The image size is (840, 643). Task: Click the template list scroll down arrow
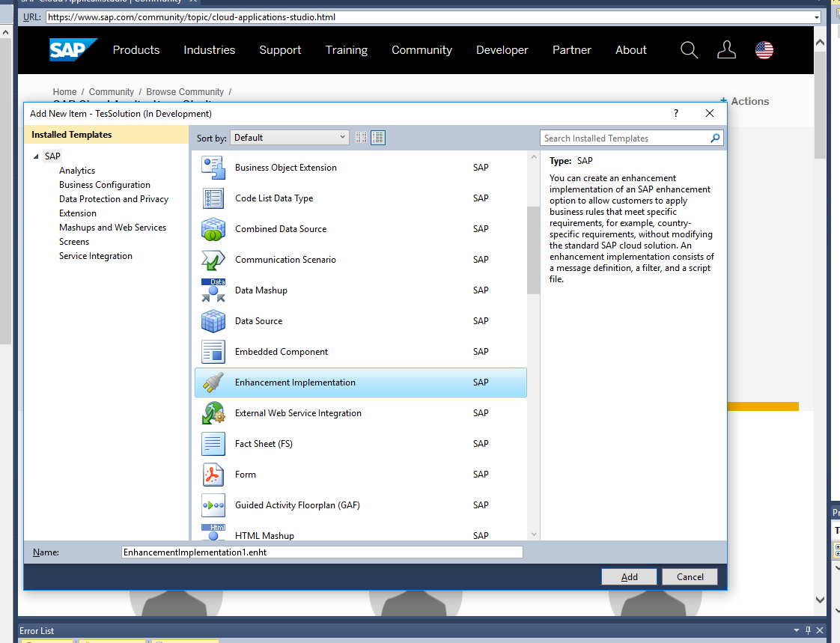[x=534, y=534]
